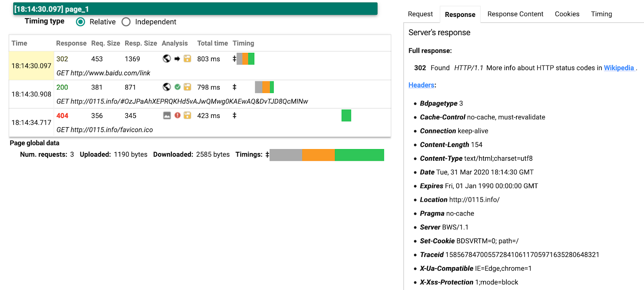Image resolution: width=644 pixels, height=290 pixels.
Task: Select the GET http://0115.info/favicon.ico request
Action: [x=105, y=130]
